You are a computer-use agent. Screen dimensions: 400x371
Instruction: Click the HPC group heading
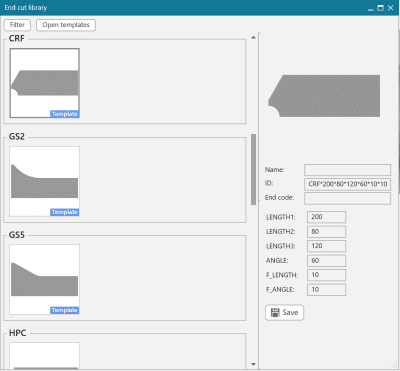[x=17, y=333]
